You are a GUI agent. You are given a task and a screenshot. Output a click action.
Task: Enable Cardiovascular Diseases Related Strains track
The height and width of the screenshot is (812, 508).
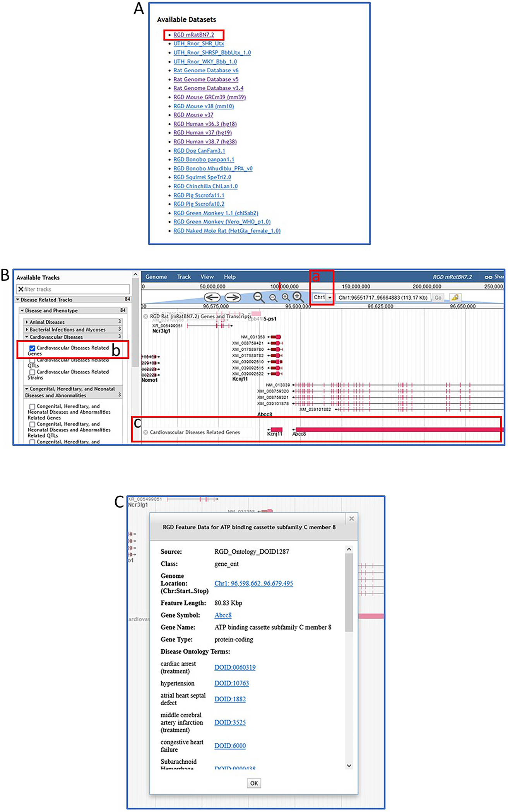pyautogui.click(x=32, y=372)
